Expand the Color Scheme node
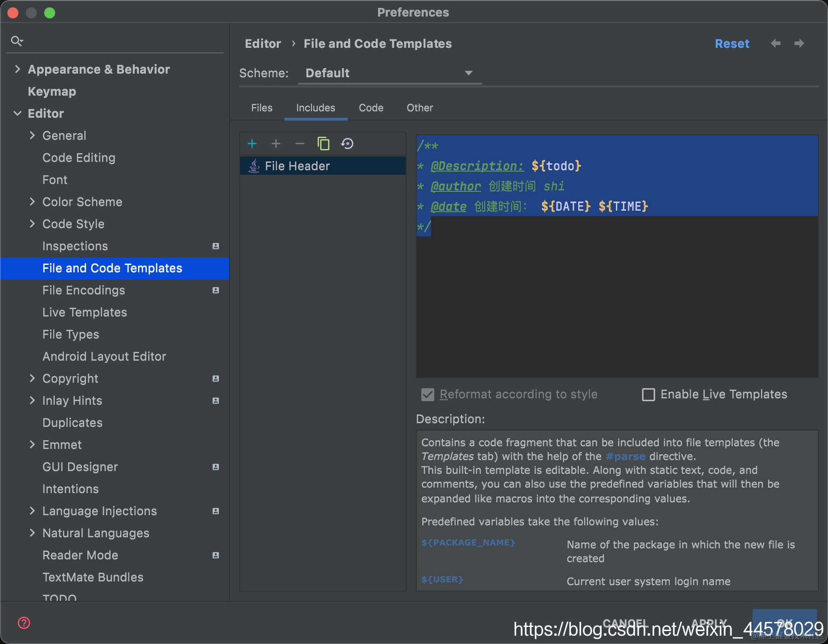 (x=32, y=201)
